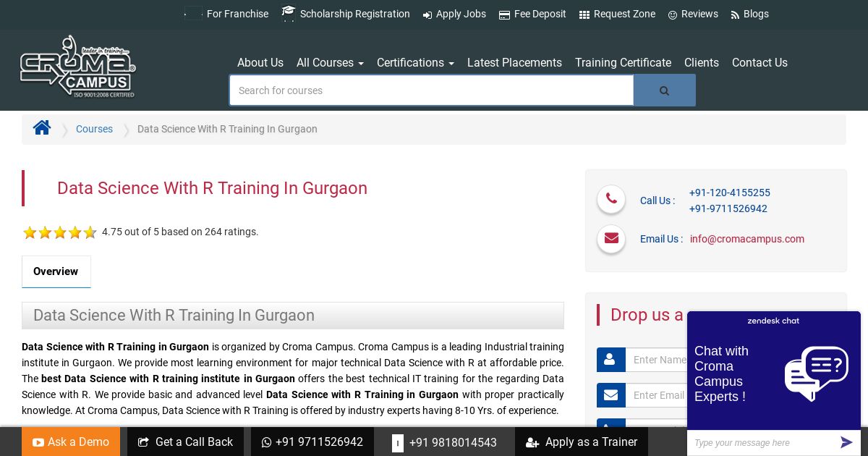Click the Blogs RSS feed icon

click(735, 14)
